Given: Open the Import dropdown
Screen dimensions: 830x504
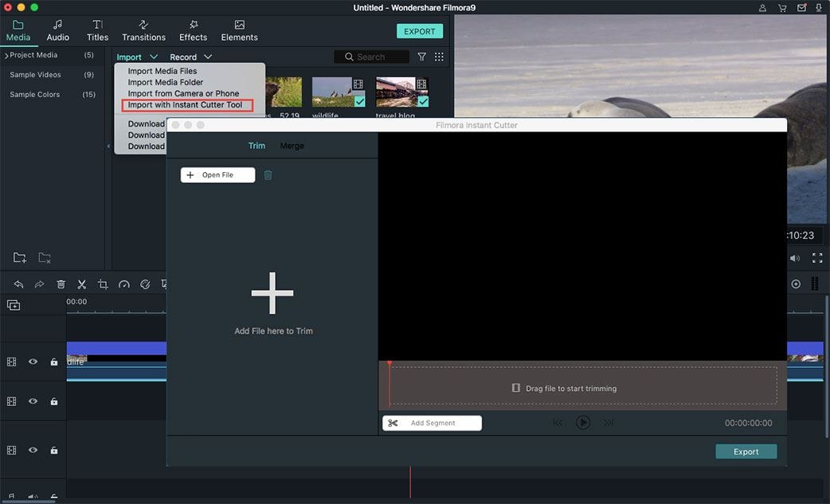Looking at the screenshot, I should (137, 57).
